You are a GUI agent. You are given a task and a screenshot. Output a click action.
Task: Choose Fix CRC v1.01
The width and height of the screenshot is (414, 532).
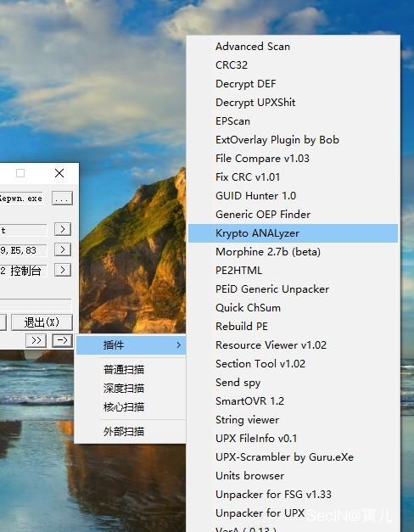click(x=293, y=177)
